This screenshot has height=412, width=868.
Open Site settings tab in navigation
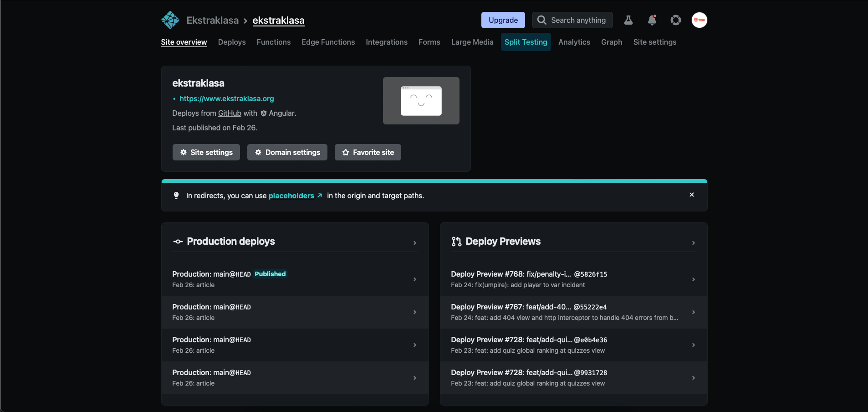pyautogui.click(x=655, y=42)
